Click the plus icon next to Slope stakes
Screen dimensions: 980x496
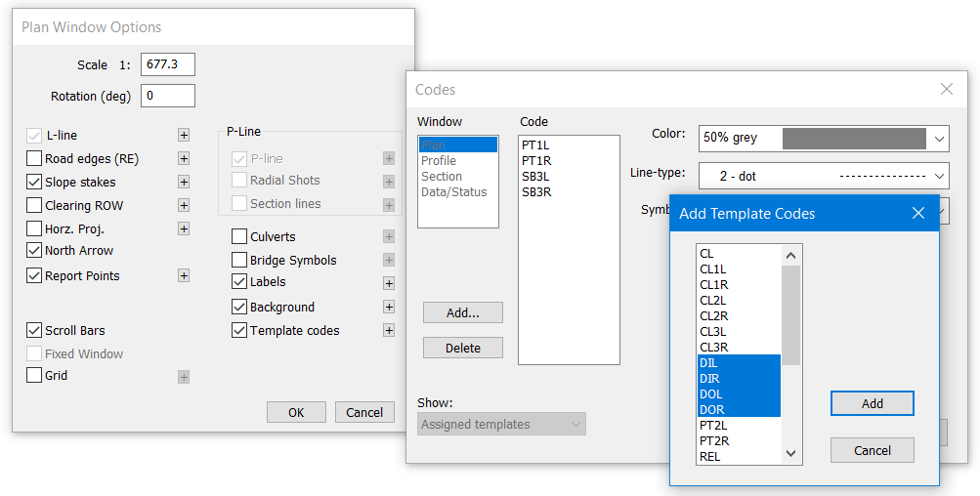(x=183, y=182)
